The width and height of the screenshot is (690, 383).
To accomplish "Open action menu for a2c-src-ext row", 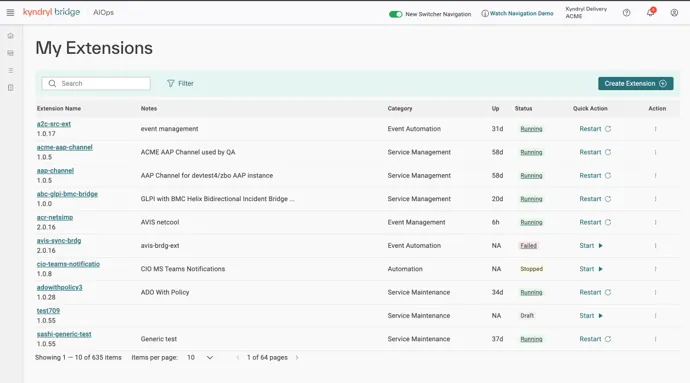I will [x=655, y=129].
